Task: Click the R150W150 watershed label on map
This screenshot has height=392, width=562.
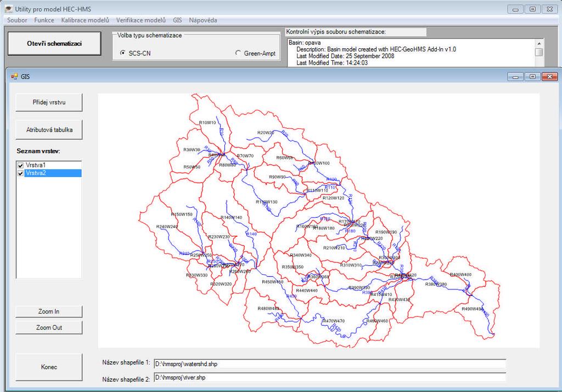Action: 182,214
